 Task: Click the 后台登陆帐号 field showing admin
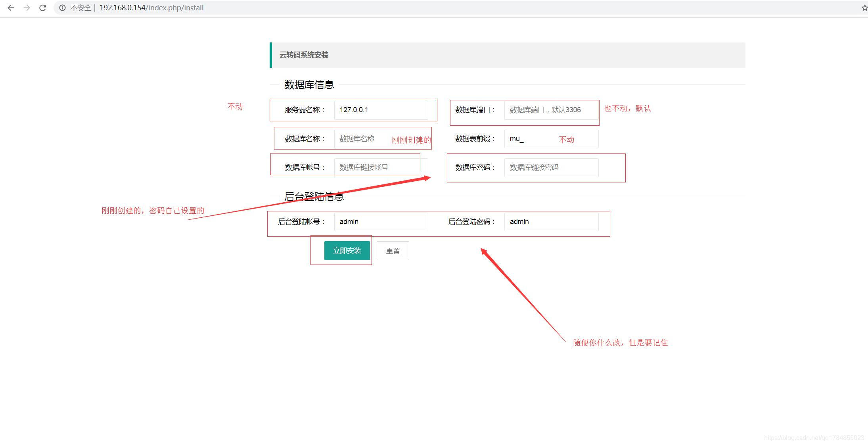tap(381, 222)
